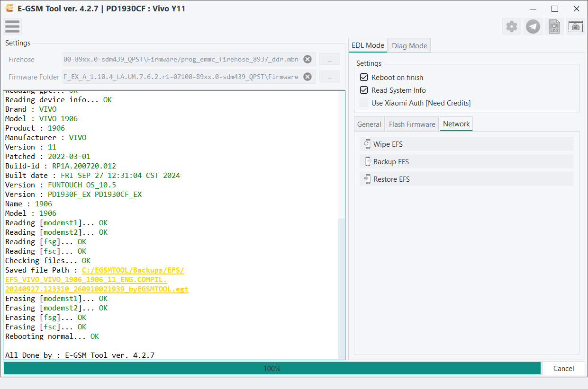Click the 'Version : FUNTOUCH OS_10.5' line
588x389 pixels.
(x=61, y=185)
